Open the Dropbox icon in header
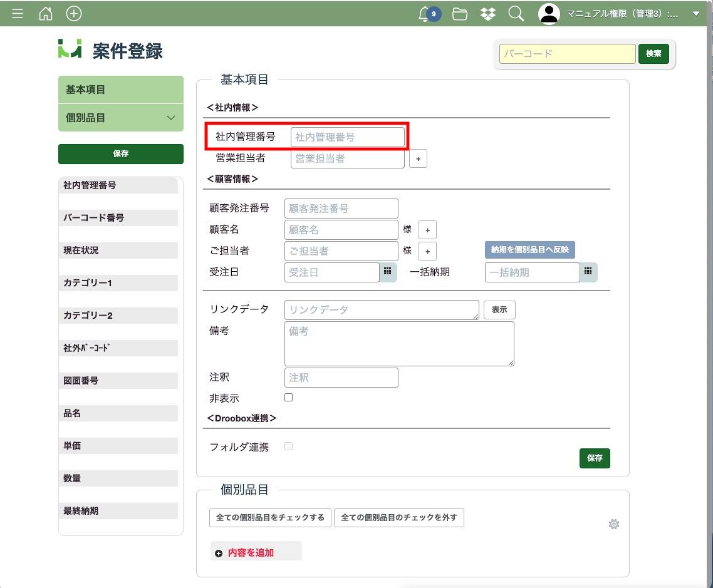 pos(488,14)
